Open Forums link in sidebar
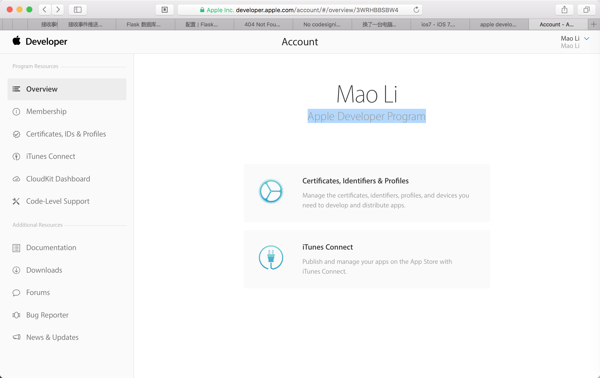The height and width of the screenshot is (378, 600). click(x=38, y=293)
